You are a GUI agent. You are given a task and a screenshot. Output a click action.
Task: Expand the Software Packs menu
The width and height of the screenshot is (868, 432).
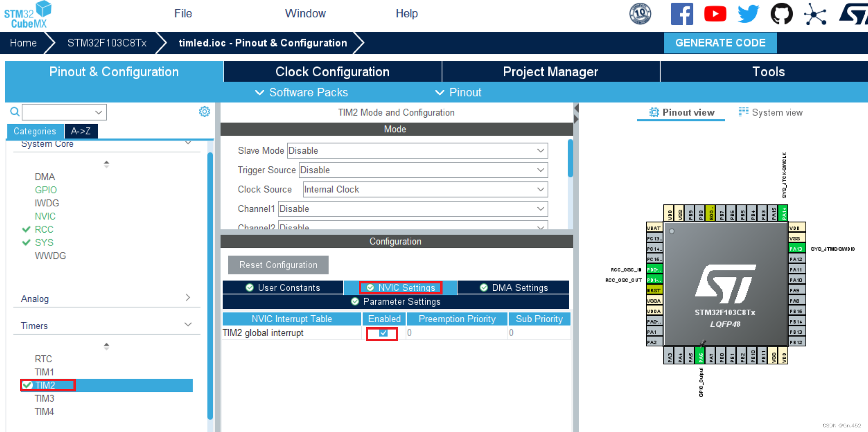302,92
